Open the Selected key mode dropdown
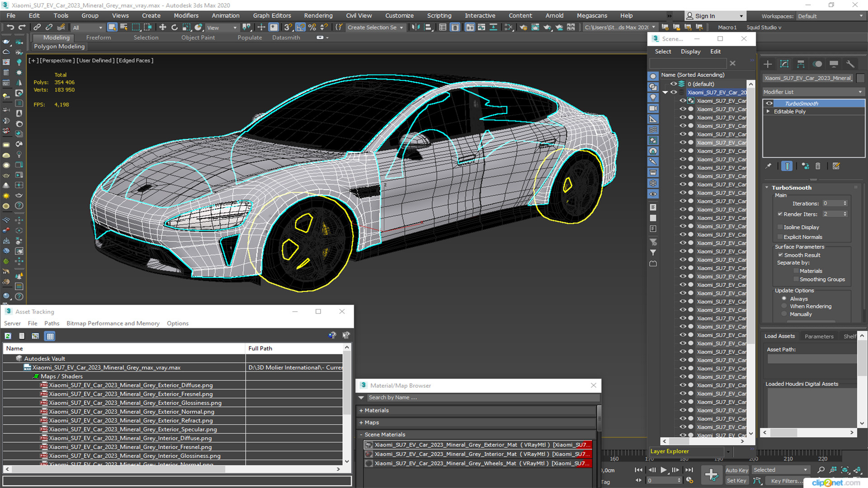868x488 pixels. click(x=780, y=470)
